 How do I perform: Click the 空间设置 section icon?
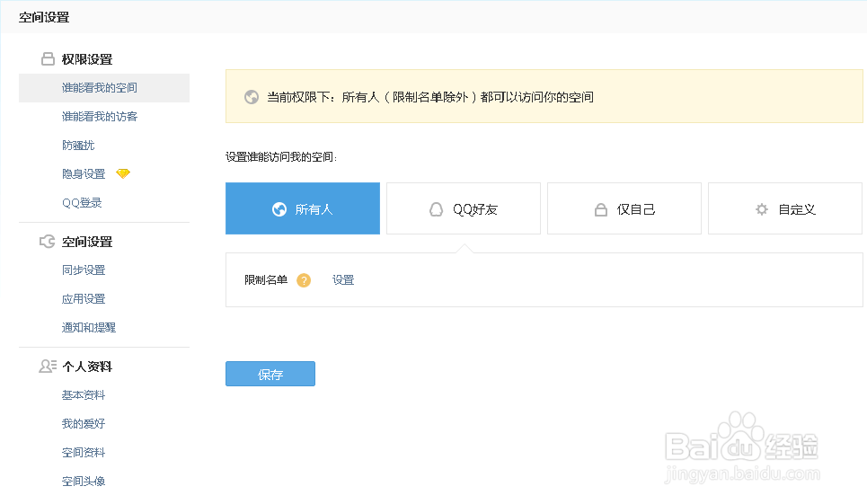coord(47,242)
